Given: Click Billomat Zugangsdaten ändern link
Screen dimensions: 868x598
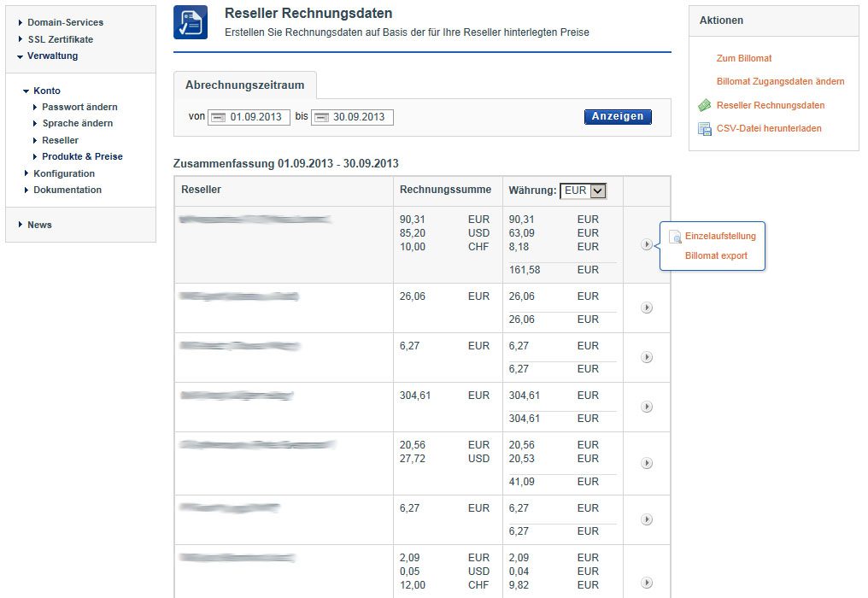Looking at the screenshot, I should [x=780, y=81].
